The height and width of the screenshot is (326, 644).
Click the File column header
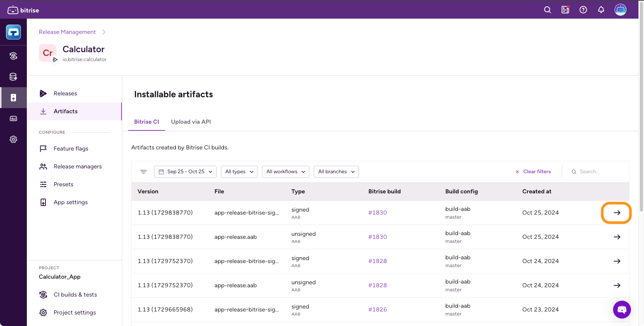click(x=219, y=192)
